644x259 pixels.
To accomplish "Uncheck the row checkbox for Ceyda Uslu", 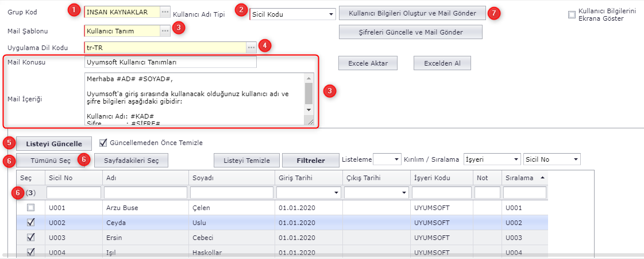I will [x=31, y=222].
